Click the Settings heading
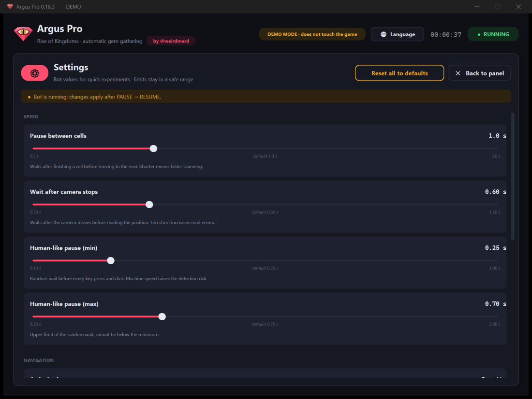This screenshot has height=399, width=532. tap(71, 68)
